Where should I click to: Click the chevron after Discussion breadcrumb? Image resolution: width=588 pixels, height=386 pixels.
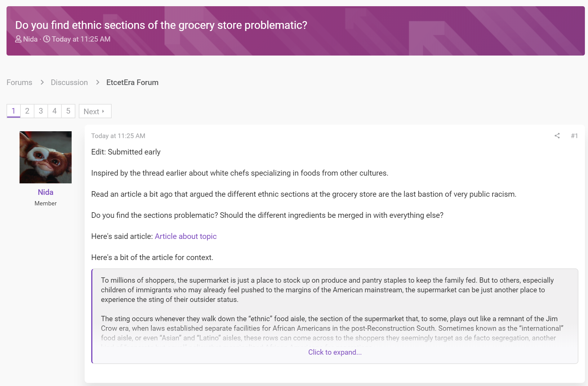click(98, 82)
